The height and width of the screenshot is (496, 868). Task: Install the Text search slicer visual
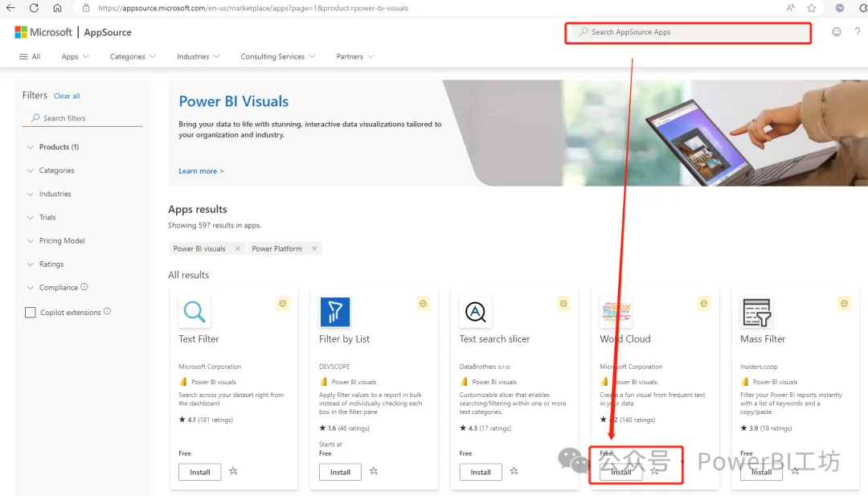pyautogui.click(x=481, y=472)
